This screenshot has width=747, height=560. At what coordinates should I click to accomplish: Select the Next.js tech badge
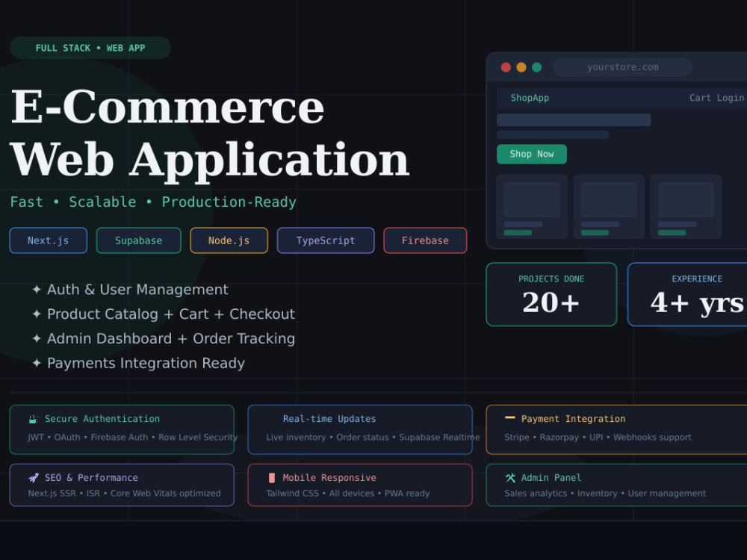pyautogui.click(x=48, y=240)
